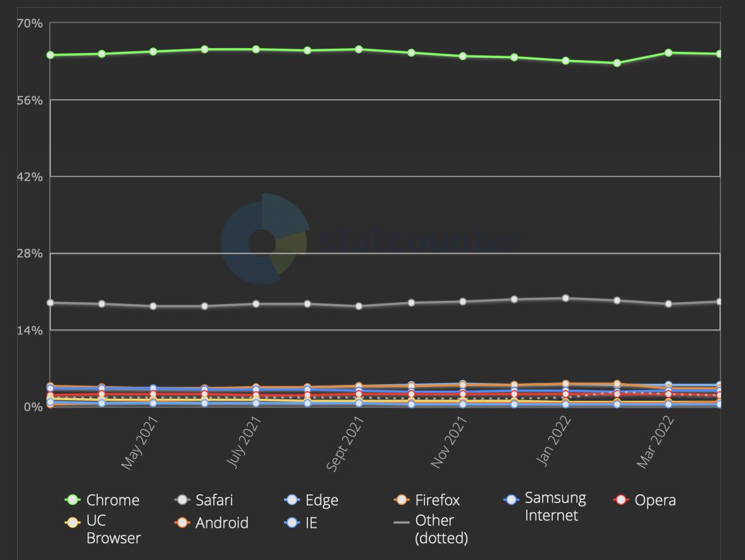The image size is (745, 560).
Task: Select Safari's data point above Jan 2022
Action: coord(565,298)
